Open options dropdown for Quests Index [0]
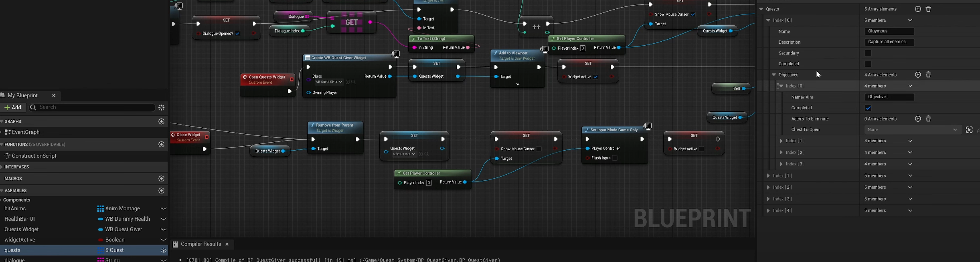980x262 pixels. [910, 20]
